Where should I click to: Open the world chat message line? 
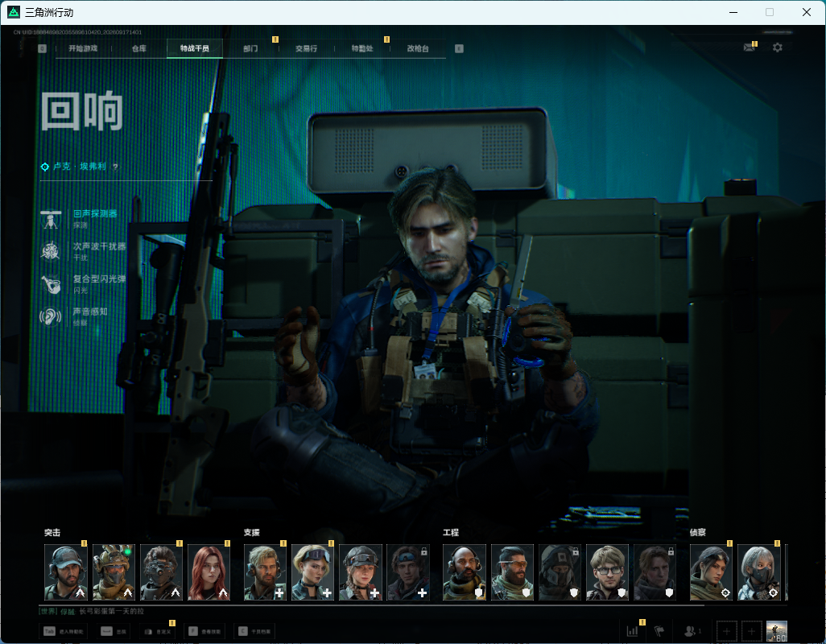coord(91,611)
